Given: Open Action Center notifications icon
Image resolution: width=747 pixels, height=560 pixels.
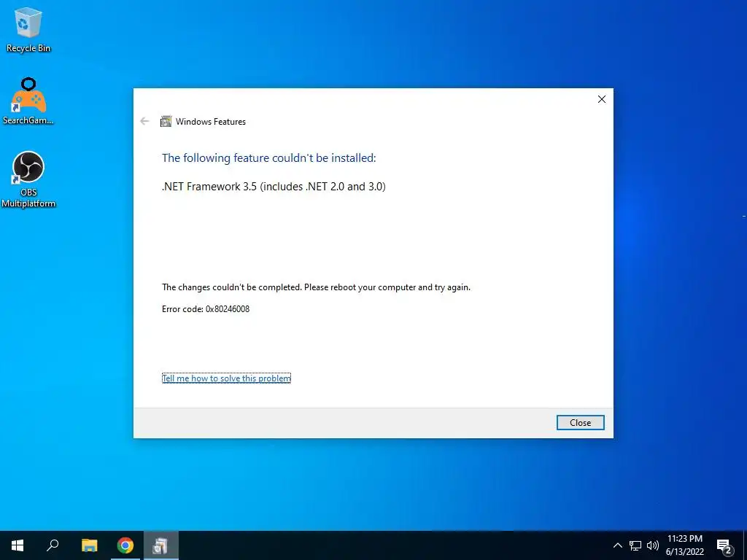Looking at the screenshot, I should 724,546.
